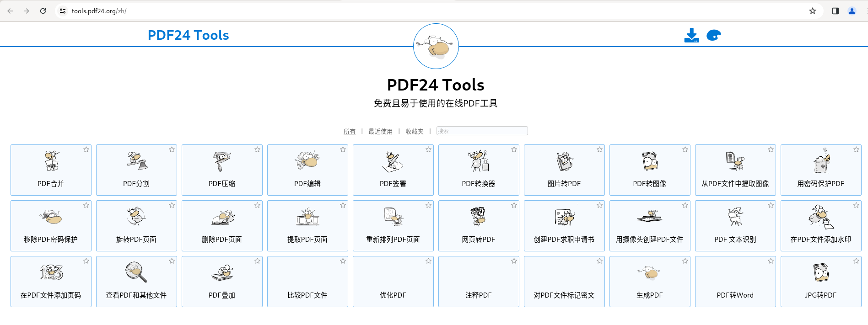Open the 从PDF文件中提取图像 tool icon

(735, 161)
